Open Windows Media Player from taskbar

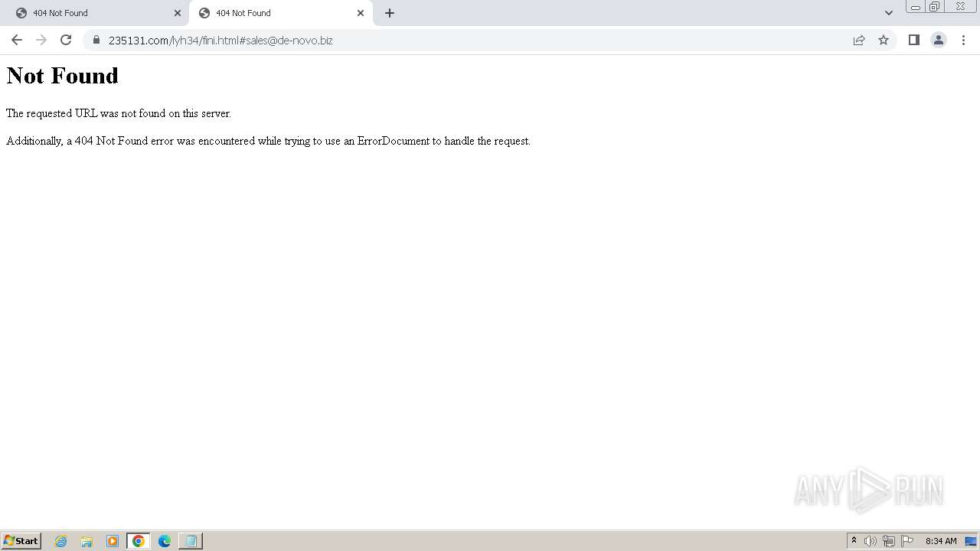[113, 541]
